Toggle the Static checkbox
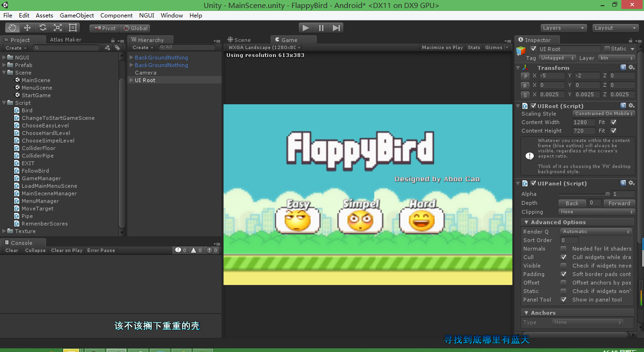The height and width of the screenshot is (352, 644). pos(607,49)
